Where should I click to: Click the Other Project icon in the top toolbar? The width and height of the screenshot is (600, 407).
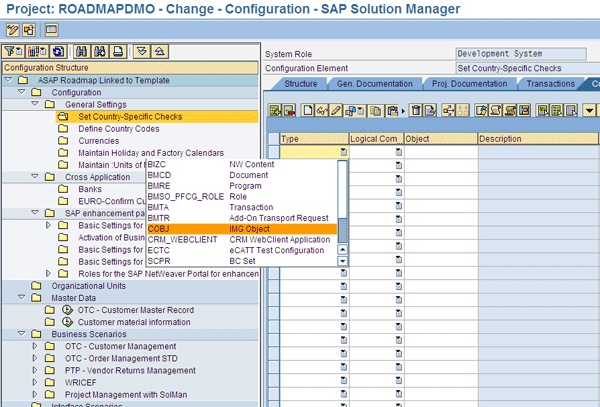coord(29,30)
